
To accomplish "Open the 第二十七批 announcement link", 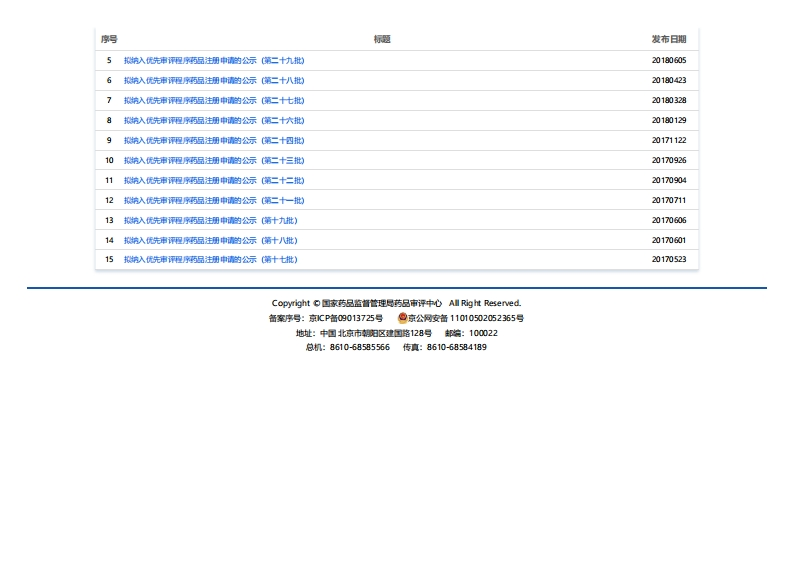I will pyautogui.click(x=214, y=101).
